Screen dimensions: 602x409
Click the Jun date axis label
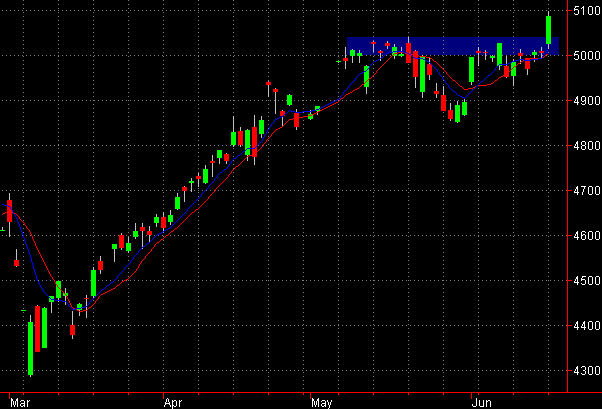point(481,403)
